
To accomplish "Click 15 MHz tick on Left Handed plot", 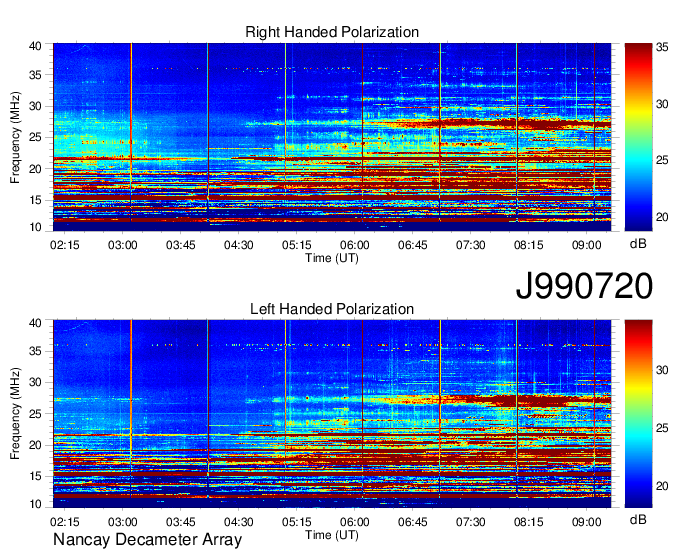I will [35, 476].
